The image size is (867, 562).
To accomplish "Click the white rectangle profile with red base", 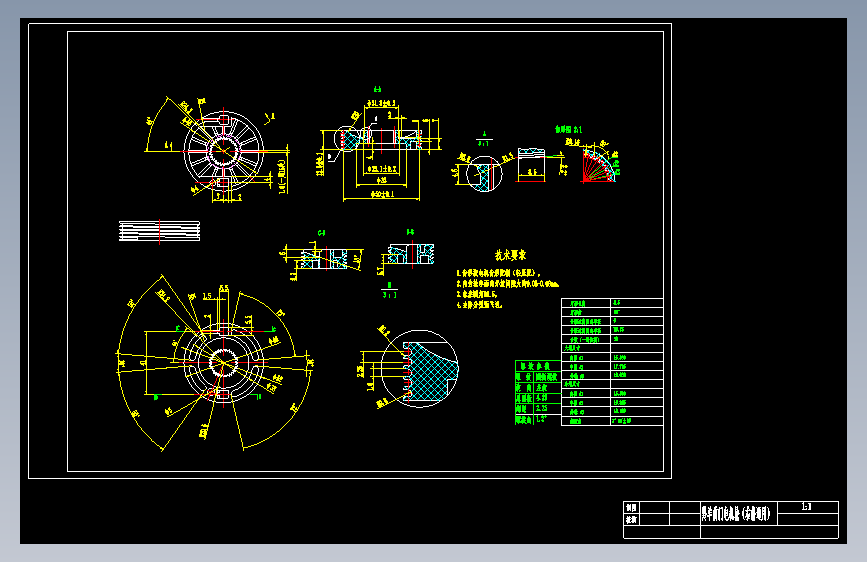I will 531,165.
